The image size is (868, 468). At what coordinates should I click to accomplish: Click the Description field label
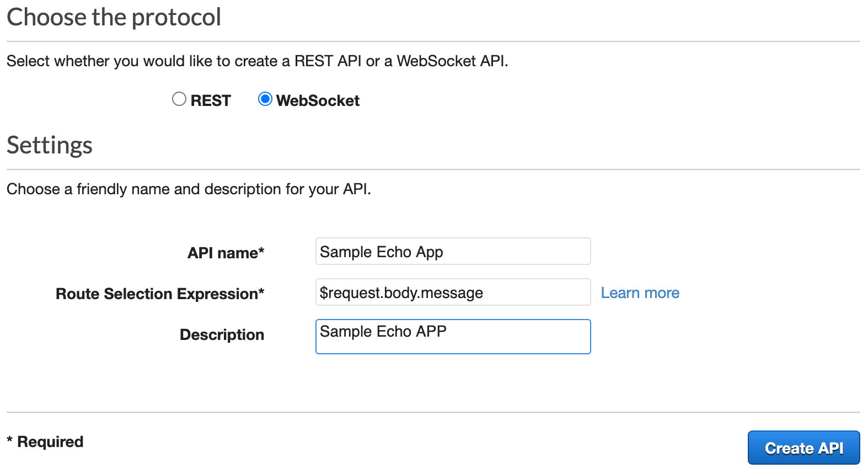pyautogui.click(x=222, y=334)
